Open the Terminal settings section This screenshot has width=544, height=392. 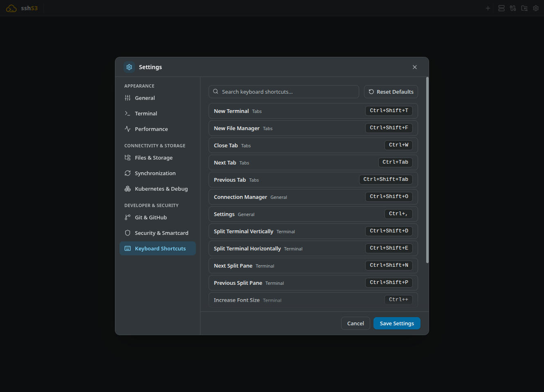pyautogui.click(x=157, y=114)
